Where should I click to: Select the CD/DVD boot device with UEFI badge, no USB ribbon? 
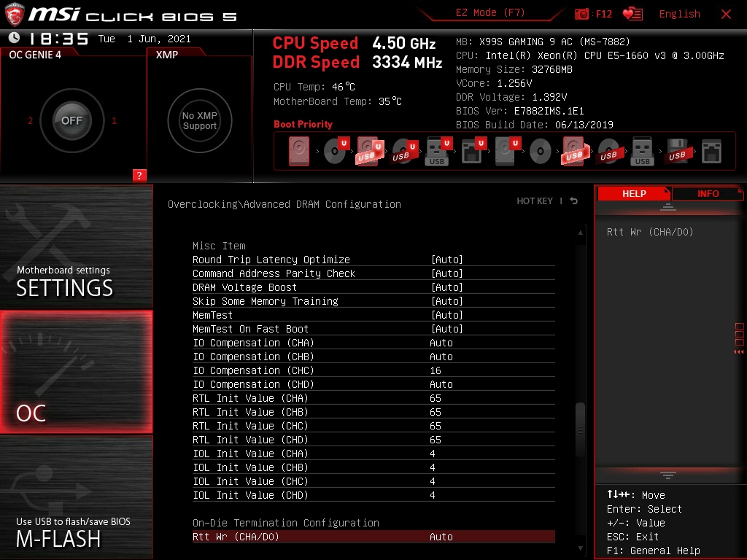point(336,152)
